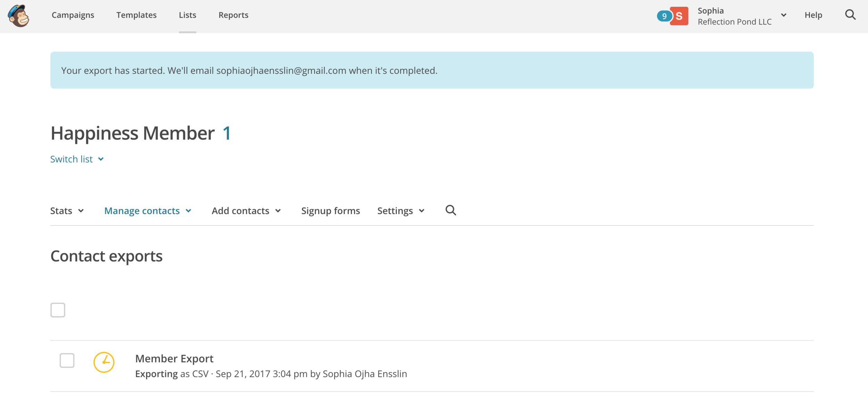Click the yellow clock exporting status icon
868x414 pixels.
click(x=104, y=362)
